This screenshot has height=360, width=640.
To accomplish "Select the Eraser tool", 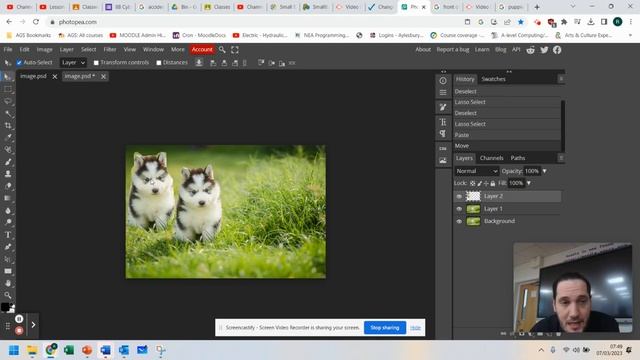I will click(x=7, y=186).
